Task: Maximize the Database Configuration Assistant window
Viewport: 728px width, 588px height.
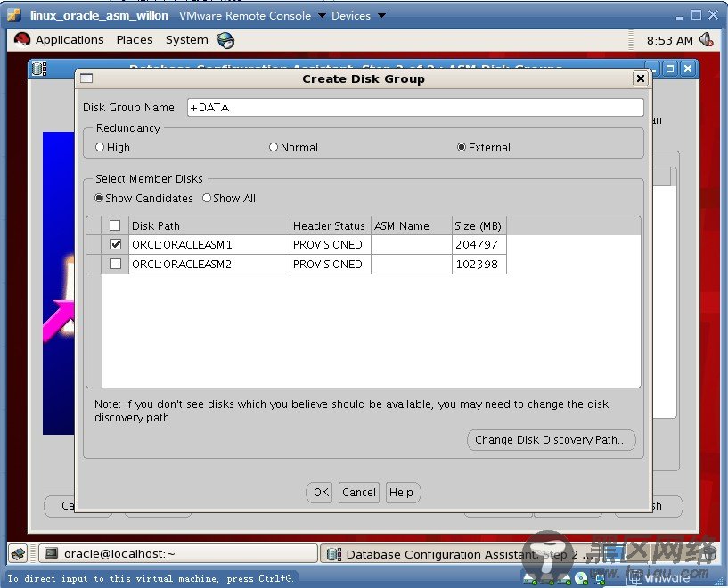Action: (670, 69)
